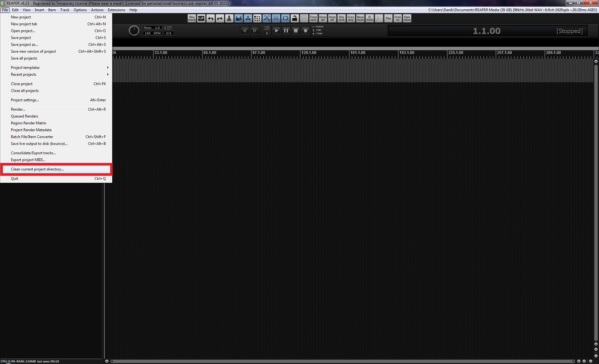The image size is (599, 364).
Task: Start playback with the Play button
Action: click(x=276, y=31)
